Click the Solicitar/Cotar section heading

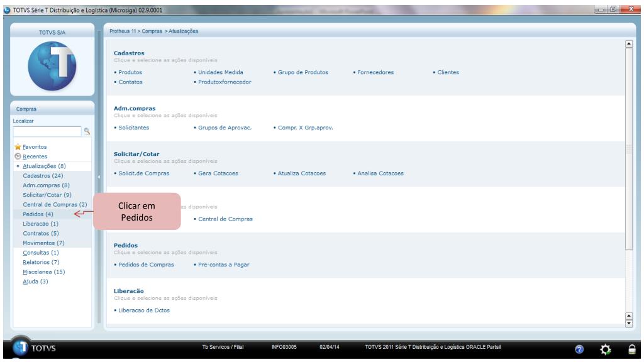[136, 155]
